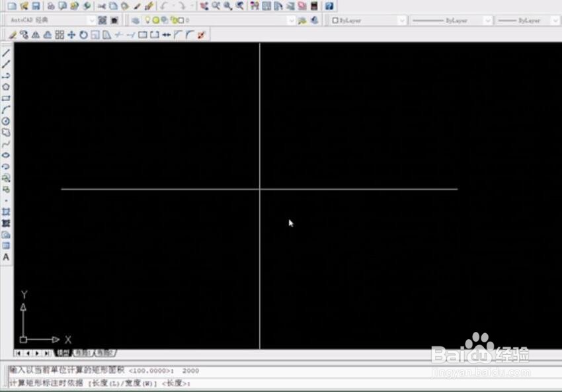562x392 pixels.
Task: Open a drawing file with the Open icon
Action: (24, 6)
